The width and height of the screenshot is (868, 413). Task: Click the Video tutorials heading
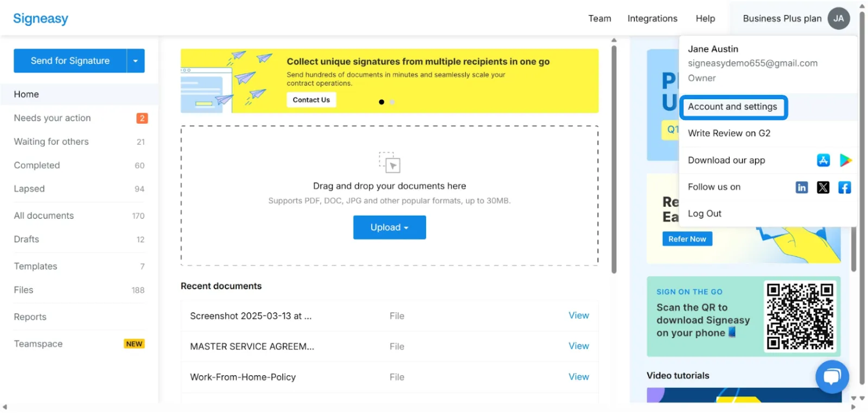[678, 376]
